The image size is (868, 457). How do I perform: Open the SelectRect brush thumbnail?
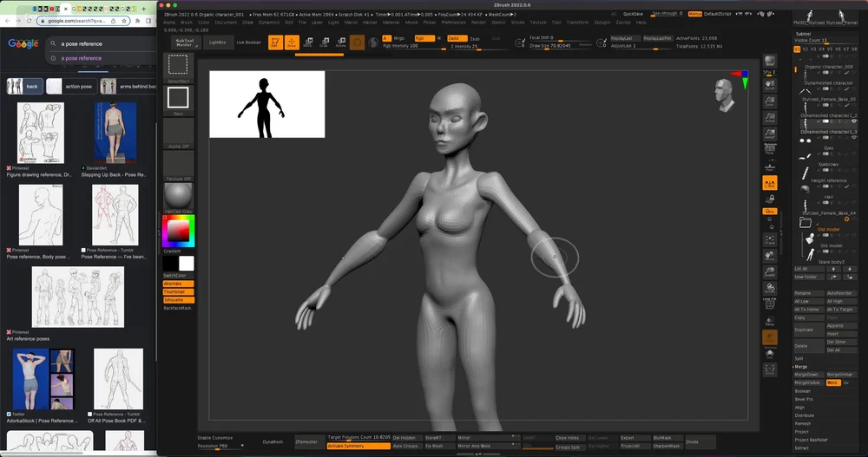[178, 67]
